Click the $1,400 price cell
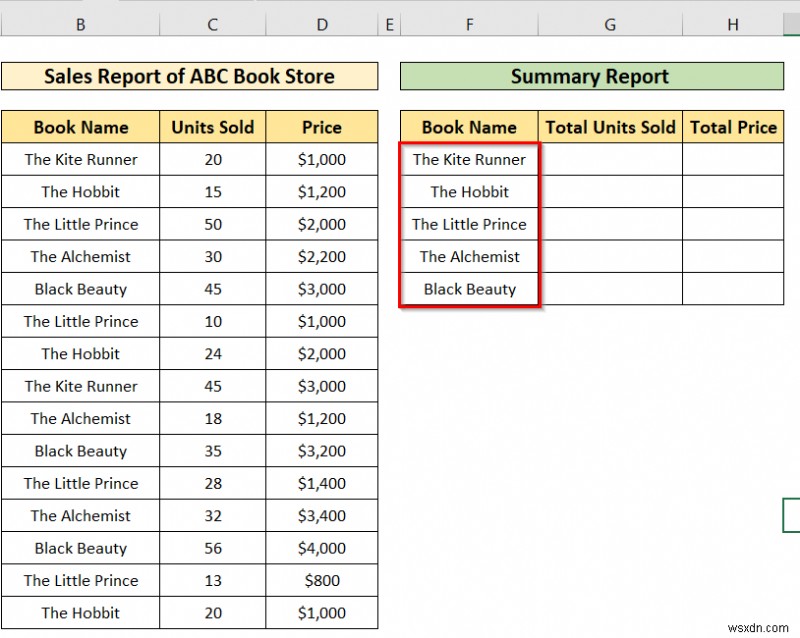Image resolution: width=800 pixels, height=638 pixels. click(321, 483)
